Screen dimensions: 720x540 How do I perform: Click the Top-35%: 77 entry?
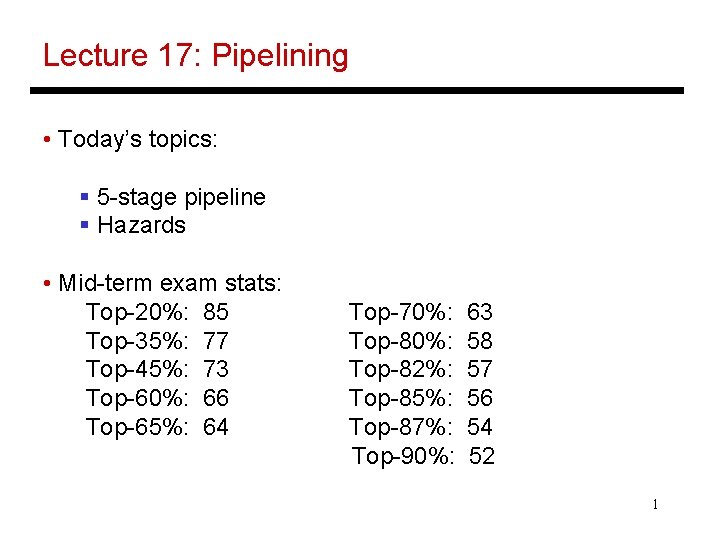pos(157,341)
